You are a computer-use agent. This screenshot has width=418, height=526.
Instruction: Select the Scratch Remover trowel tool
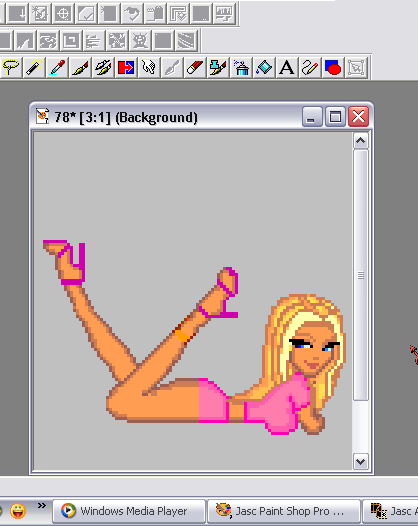tap(172, 67)
